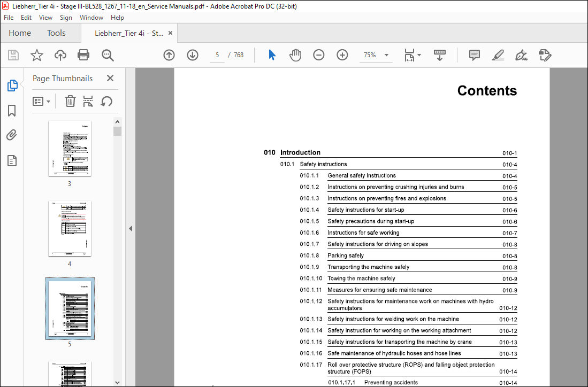
Task: Collapse the navigation pane arrow
Action: pos(131,228)
